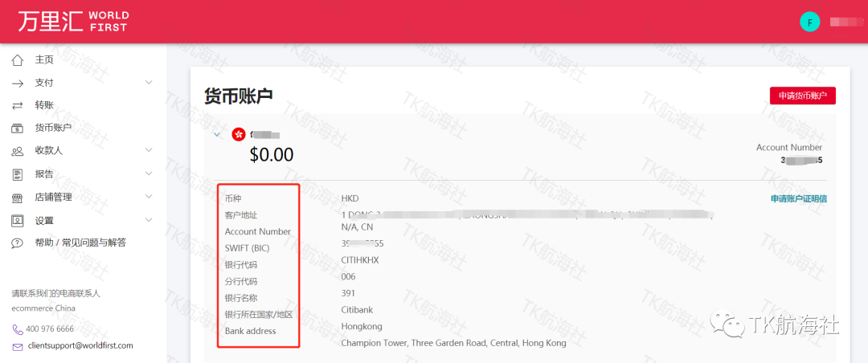Click the Hongkong region value
868x363 pixels.
tap(362, 326)
